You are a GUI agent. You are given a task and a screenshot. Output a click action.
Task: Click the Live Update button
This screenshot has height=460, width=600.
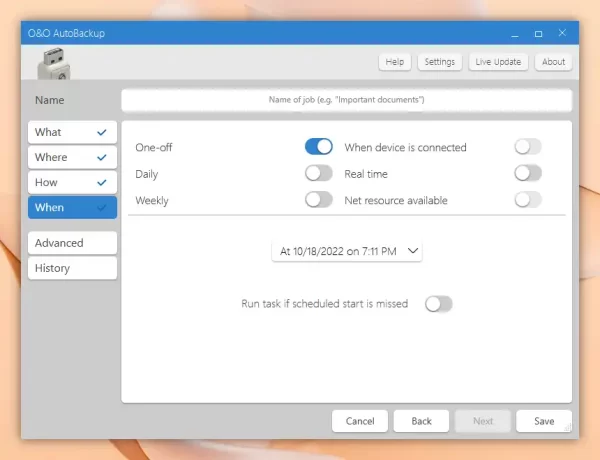pyautogui.click(x=498, y=62)
